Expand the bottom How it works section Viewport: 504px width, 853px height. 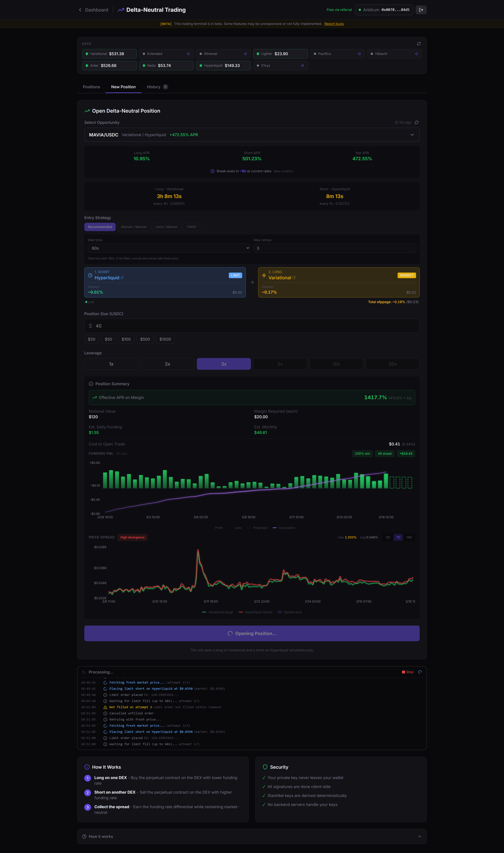click(x=252, y=836)
